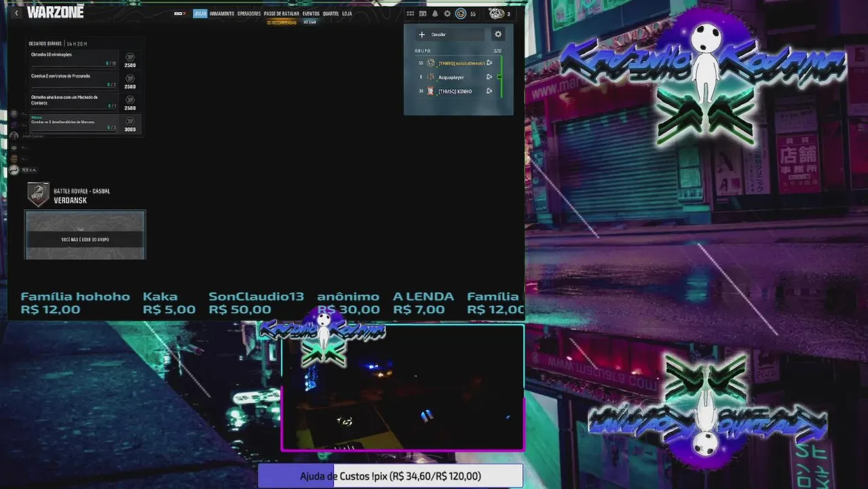Screen dimensions: 868x489
Task: Click the green party readiness bar
Action: click(501, 77)
